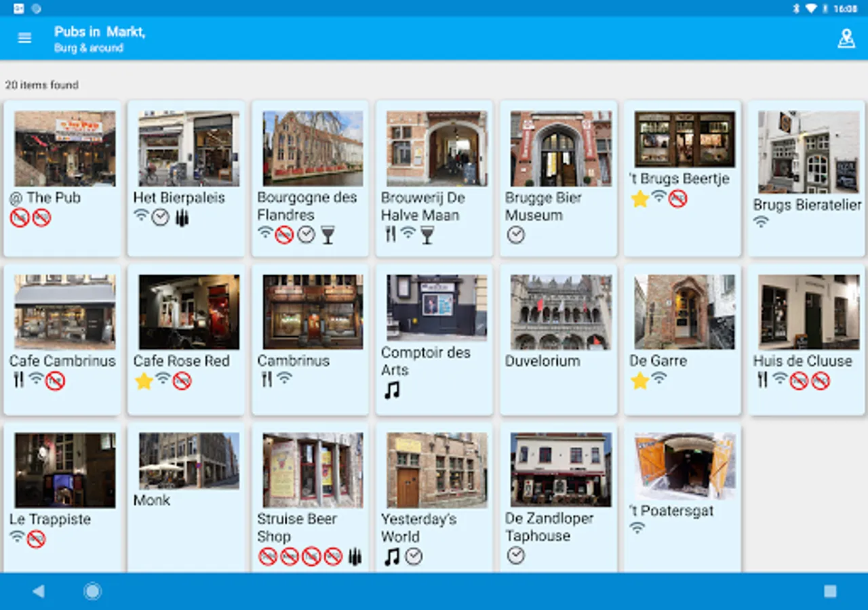
Task: Tap the fork and knife icon under Cafe Cambrinus
Action: [18, 380]
